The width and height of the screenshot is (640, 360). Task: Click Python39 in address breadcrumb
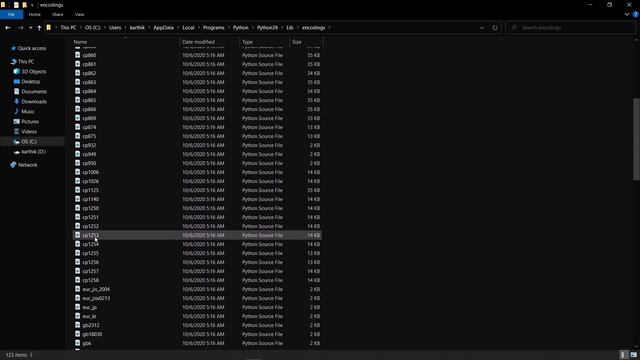pos(267,28)
